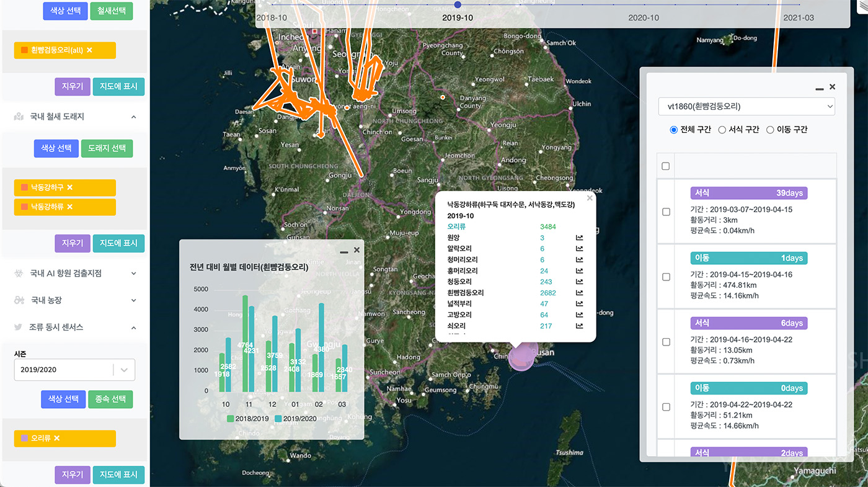
Task: Open trend chart icon for 흰뺨검둥오리 row
Action: click(579, 293)
